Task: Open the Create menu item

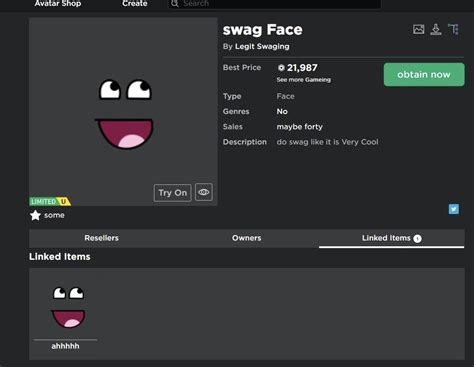Action: tap(135, 3)
